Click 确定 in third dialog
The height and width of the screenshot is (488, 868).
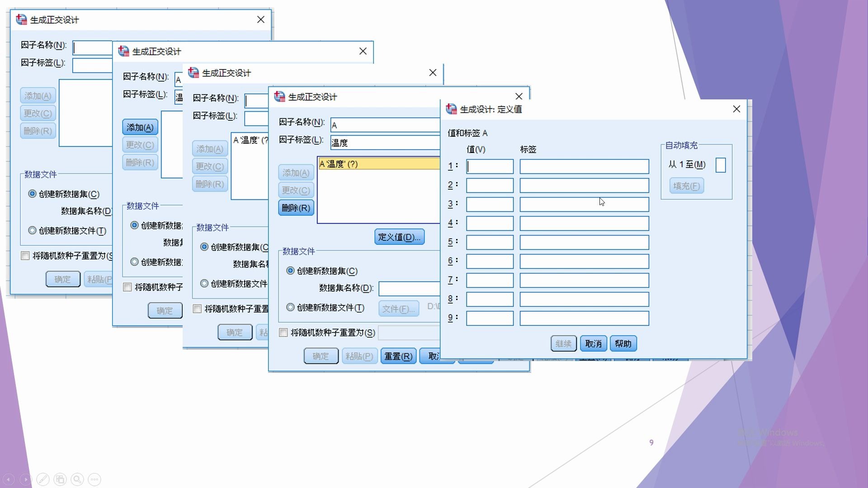pyautogui.click(x=235, y=332)
